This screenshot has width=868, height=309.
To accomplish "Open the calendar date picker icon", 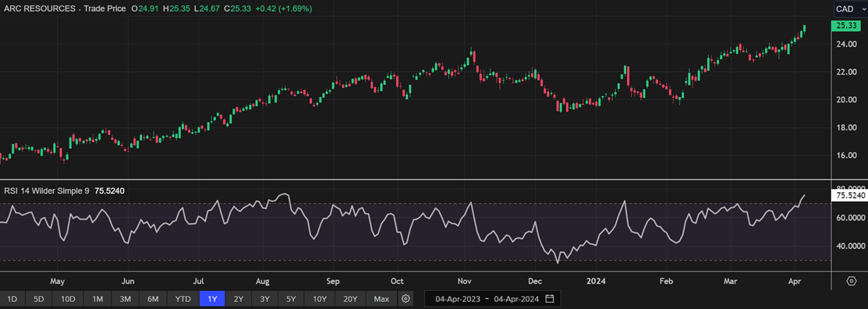I will coord(549,299).
